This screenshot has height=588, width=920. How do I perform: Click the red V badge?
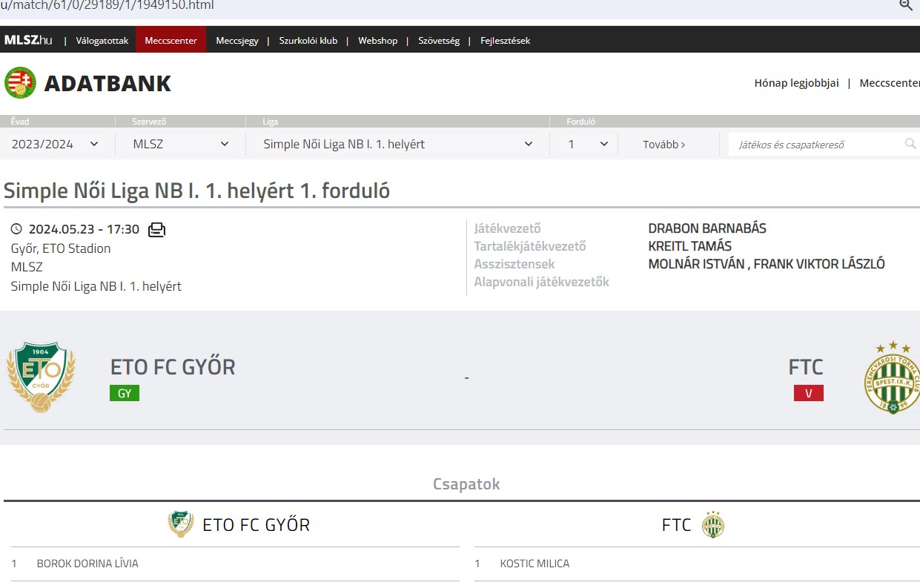pyautogui.click(x=809, y=393)
